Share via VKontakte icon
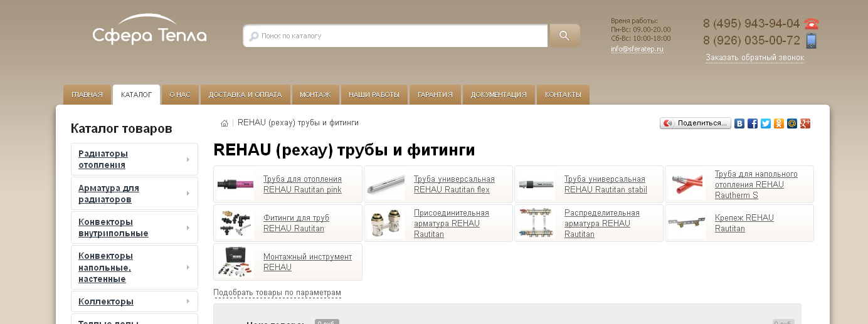 (x=739, y=123)
